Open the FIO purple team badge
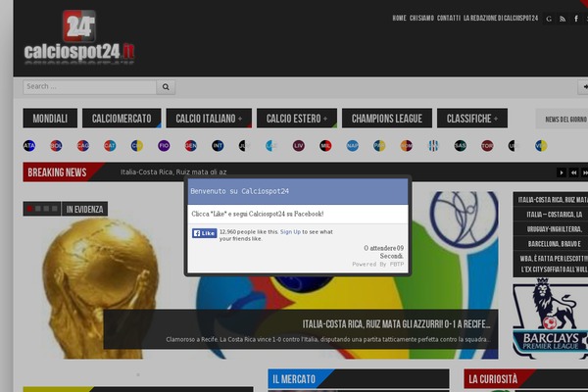The height and width of the screenshot is (392, 588). [164, 146]
